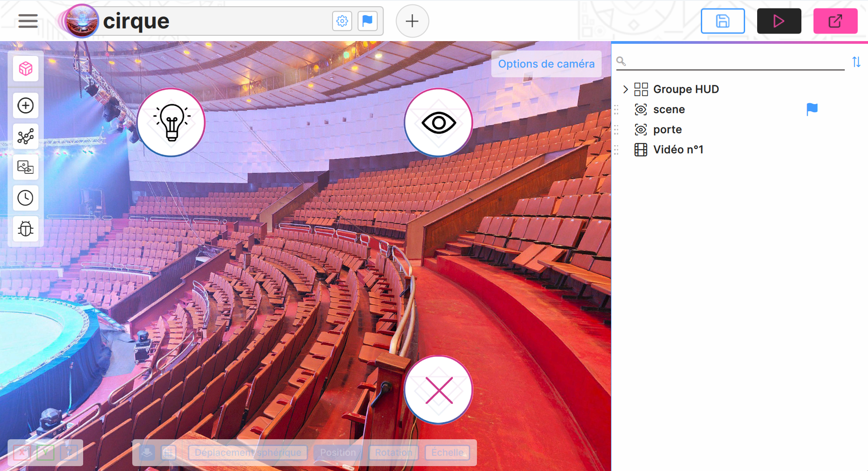Click the drag handle beside Vidéo n°1
The height and width of the screenshot is (471, 868).
pyautogui.click(x=616, y=150)
